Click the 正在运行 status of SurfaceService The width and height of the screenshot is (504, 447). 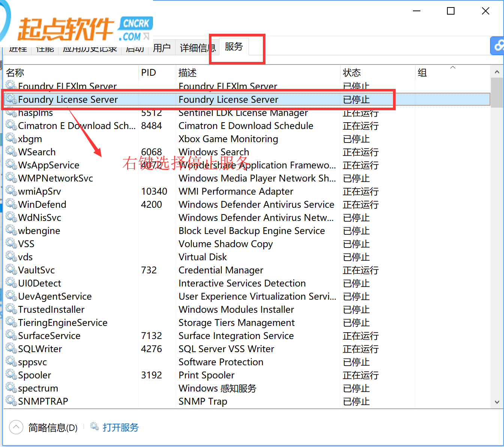[x=361, y=336]
